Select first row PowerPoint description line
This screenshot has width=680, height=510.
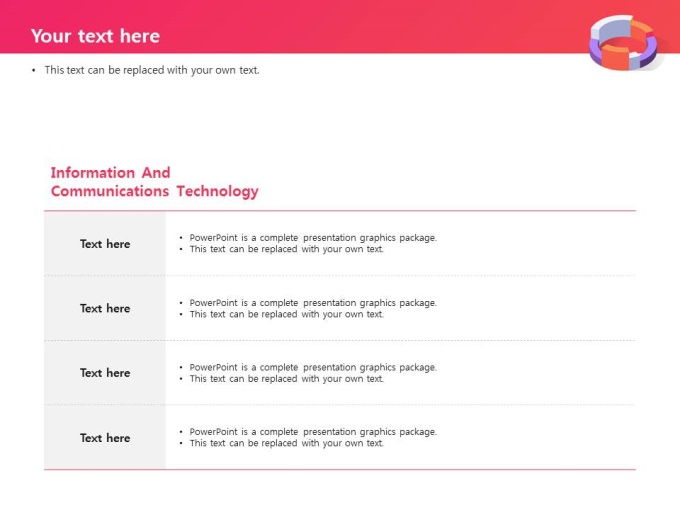[x=313, y=238]
